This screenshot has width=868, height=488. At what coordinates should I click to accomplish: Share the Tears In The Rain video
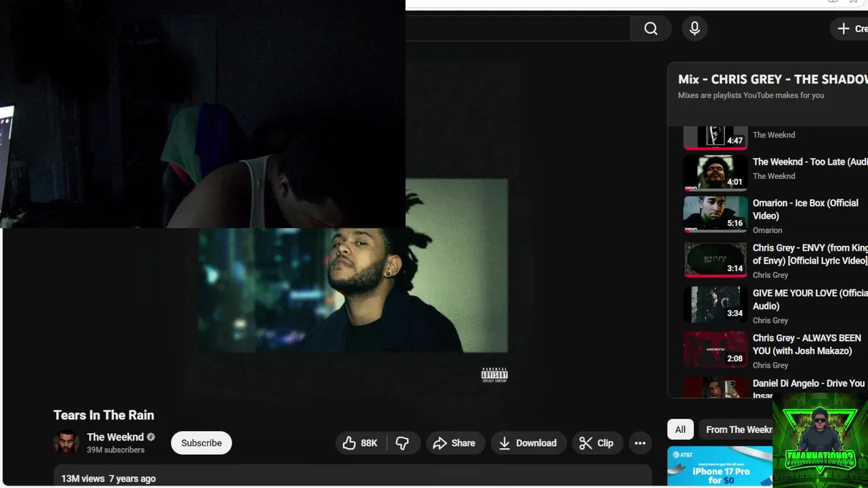[x=456, y=443]
